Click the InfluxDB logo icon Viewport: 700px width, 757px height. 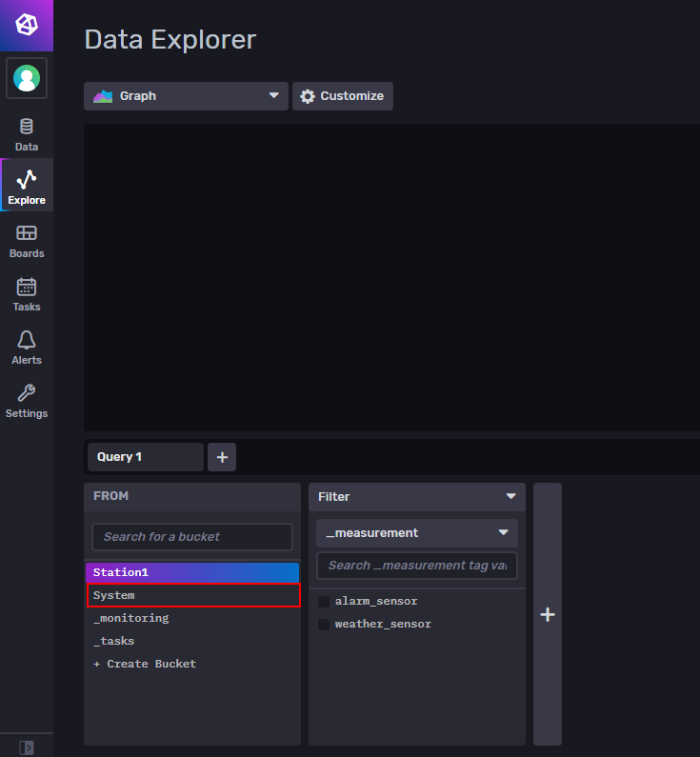[27, 25]
